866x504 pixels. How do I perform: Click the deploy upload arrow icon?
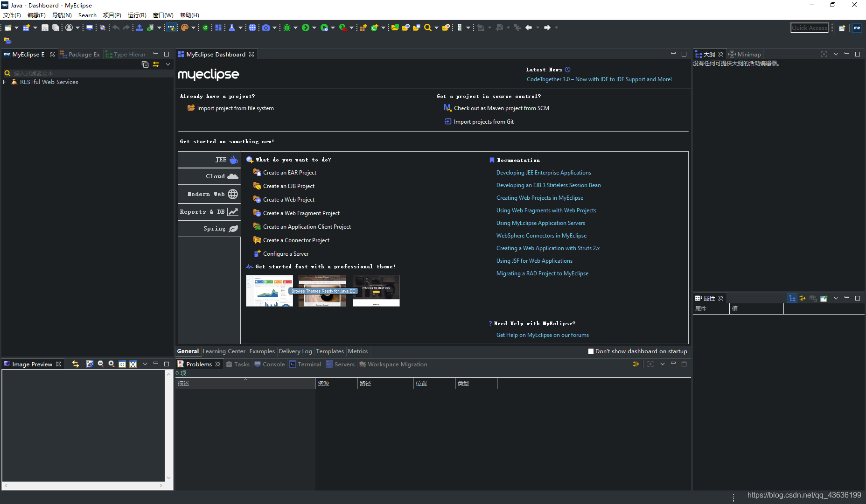(139, 28)
